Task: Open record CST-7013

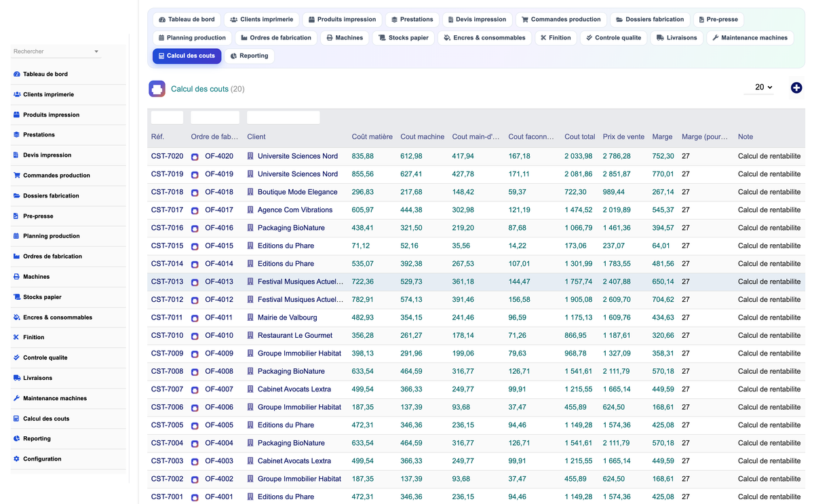Action: [167, 282]
